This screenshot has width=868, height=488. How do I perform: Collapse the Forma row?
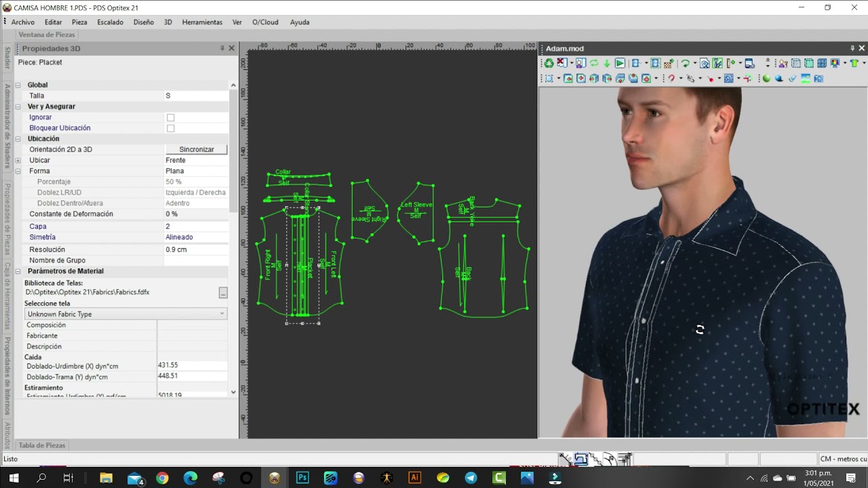coord(18,171)
